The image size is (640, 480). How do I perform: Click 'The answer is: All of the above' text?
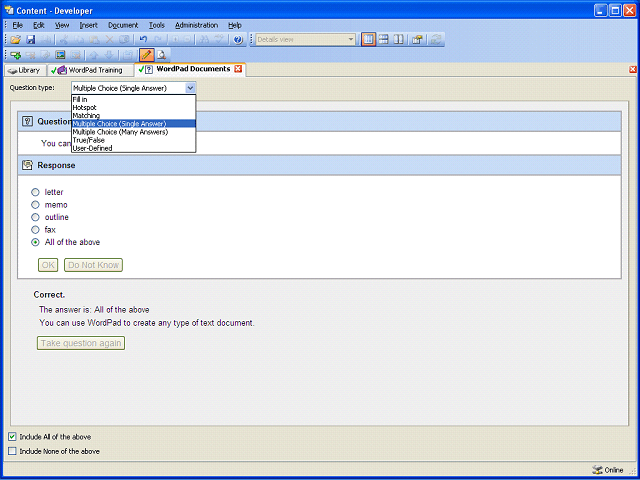coord(94,309)
